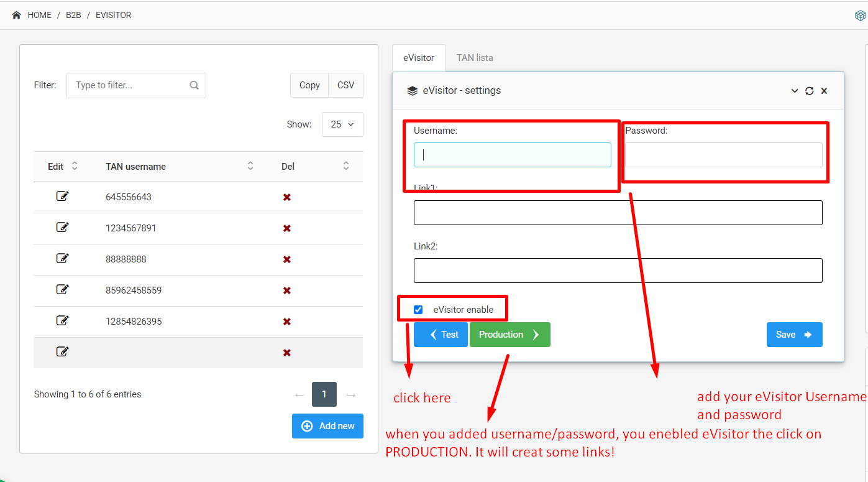Viewport: 868px width, 482px height.
Task: Click the search magnifier in filter box
Action: 194,85
